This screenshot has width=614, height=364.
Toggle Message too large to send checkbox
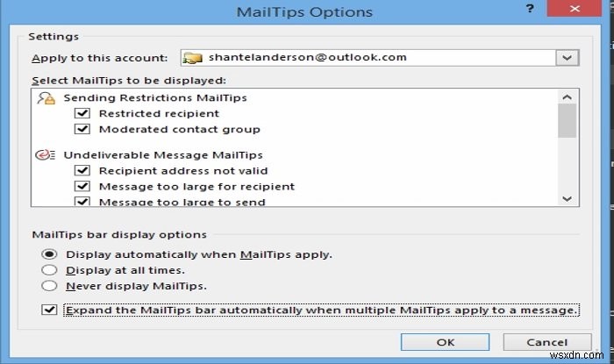[x=82, y=201]
